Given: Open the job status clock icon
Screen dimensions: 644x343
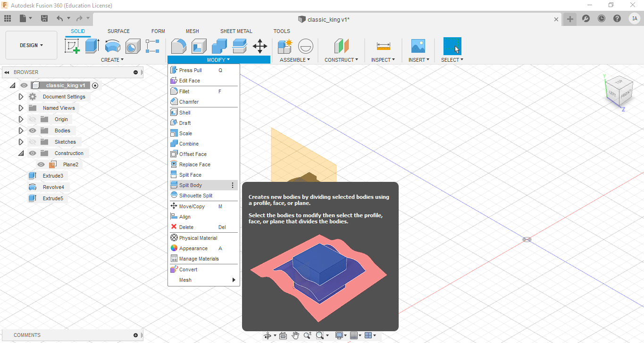Looking at the screenshot, I should tap(602, 18).
